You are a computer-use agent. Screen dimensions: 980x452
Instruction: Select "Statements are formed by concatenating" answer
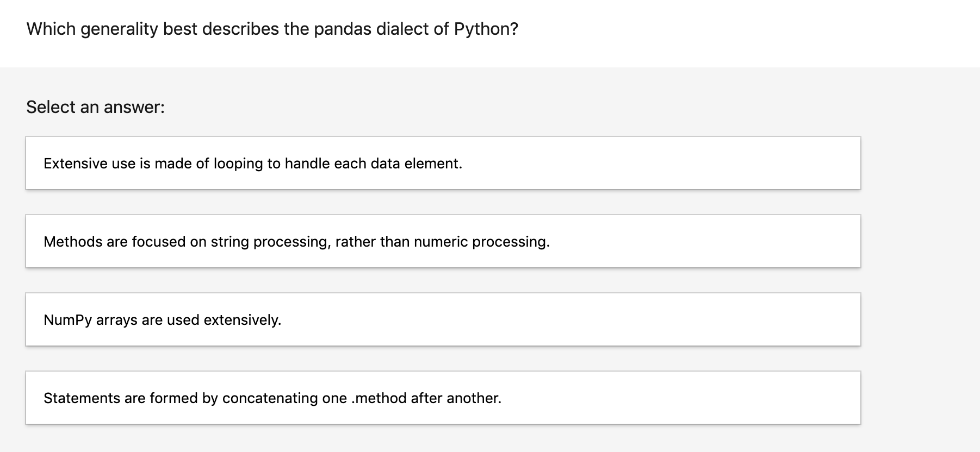(443, 398)
